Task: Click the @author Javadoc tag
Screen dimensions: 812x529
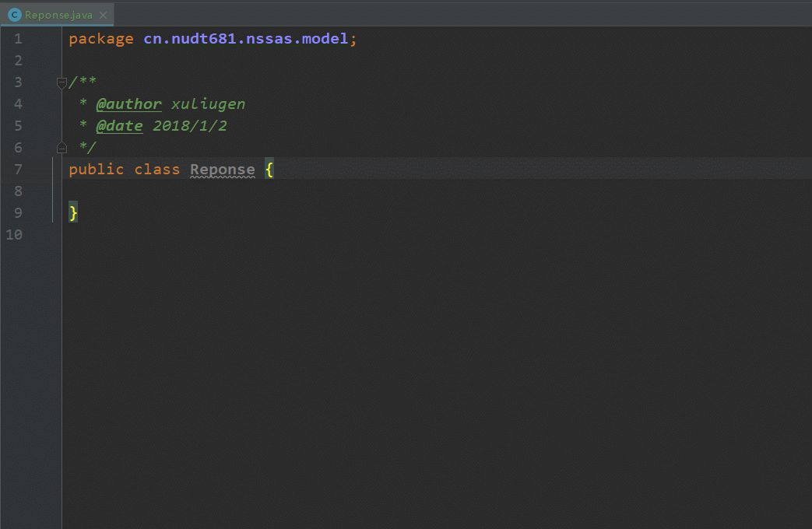Action: pos(128,104)
